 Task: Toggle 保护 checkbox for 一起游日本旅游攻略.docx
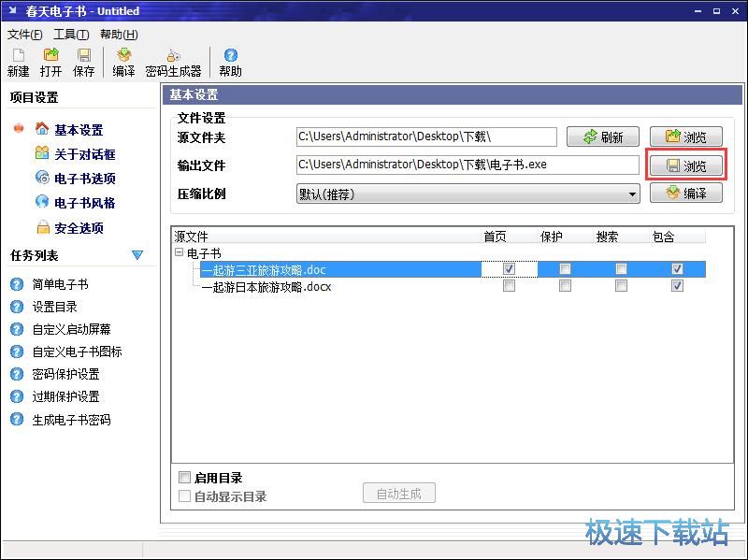coord(565,286)
